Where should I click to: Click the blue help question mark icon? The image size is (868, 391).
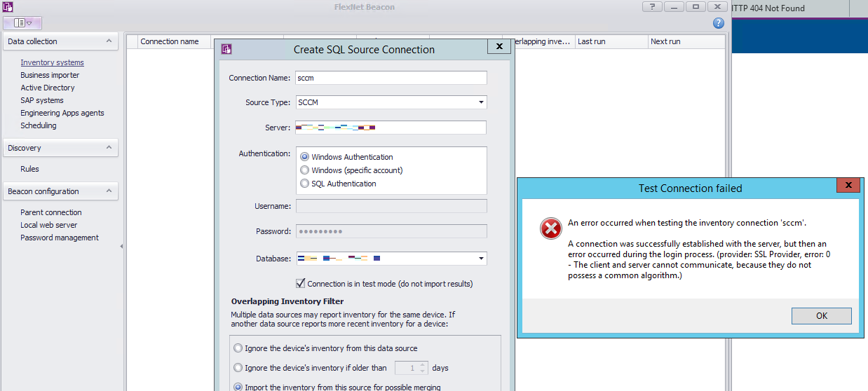coord(718,23)
